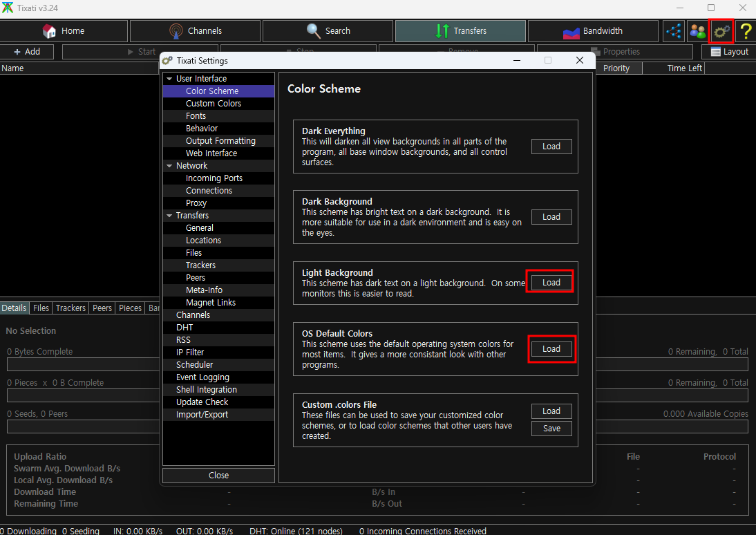Viewport: 756px width, 535px height.
Task: Open Output Formatting settings
Action: [218, 141]
